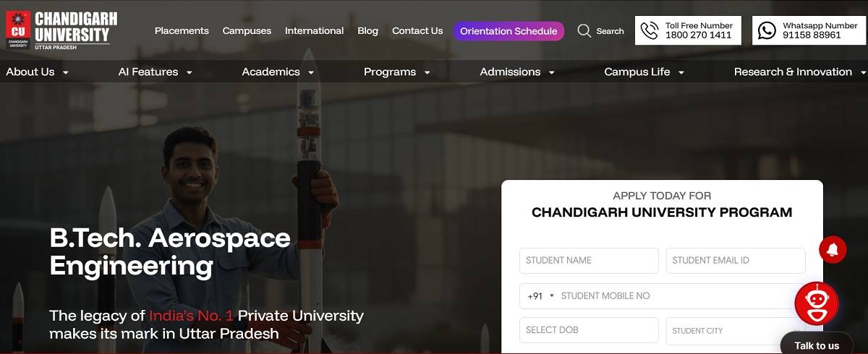The height and width of the screenshot is (354, 868).
Task: Click the toll free phone icon
Action: [650, 30]
